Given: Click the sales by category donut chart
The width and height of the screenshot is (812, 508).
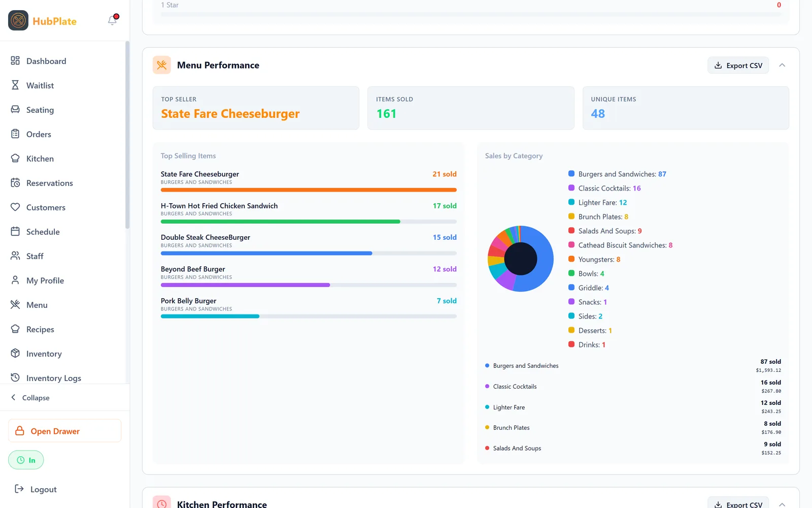Looking at the screenshot, I should point(521,259).
